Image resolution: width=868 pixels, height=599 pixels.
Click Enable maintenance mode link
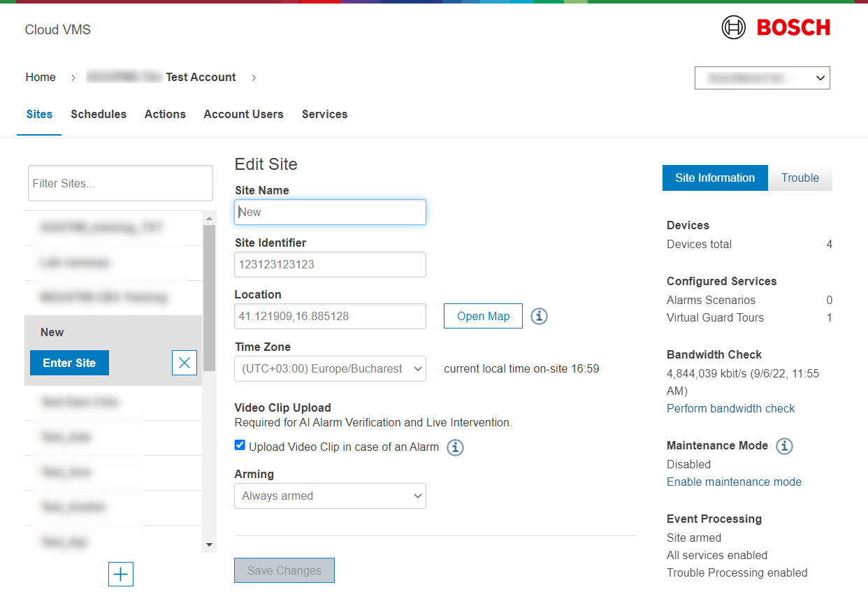pos(734,482)
